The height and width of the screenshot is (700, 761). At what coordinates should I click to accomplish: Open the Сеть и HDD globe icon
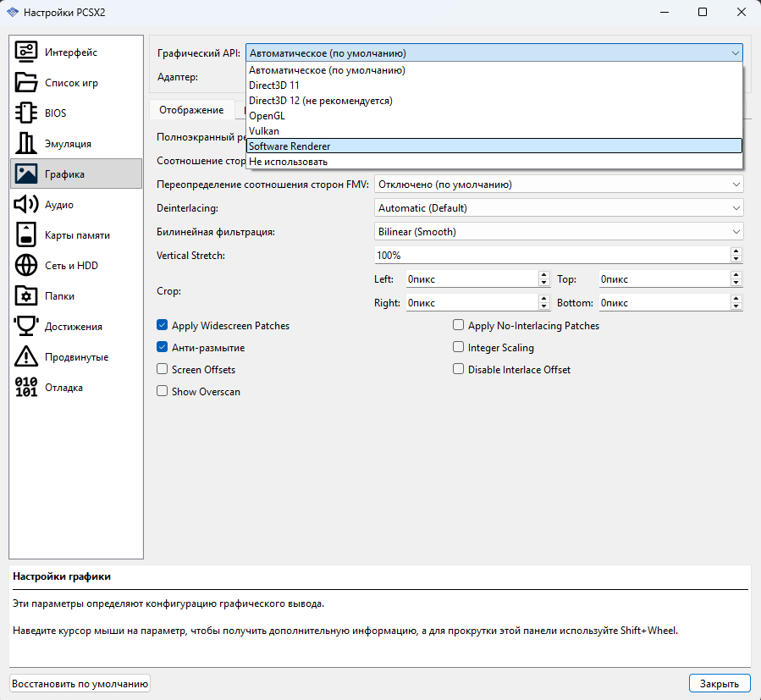[26, 266]
